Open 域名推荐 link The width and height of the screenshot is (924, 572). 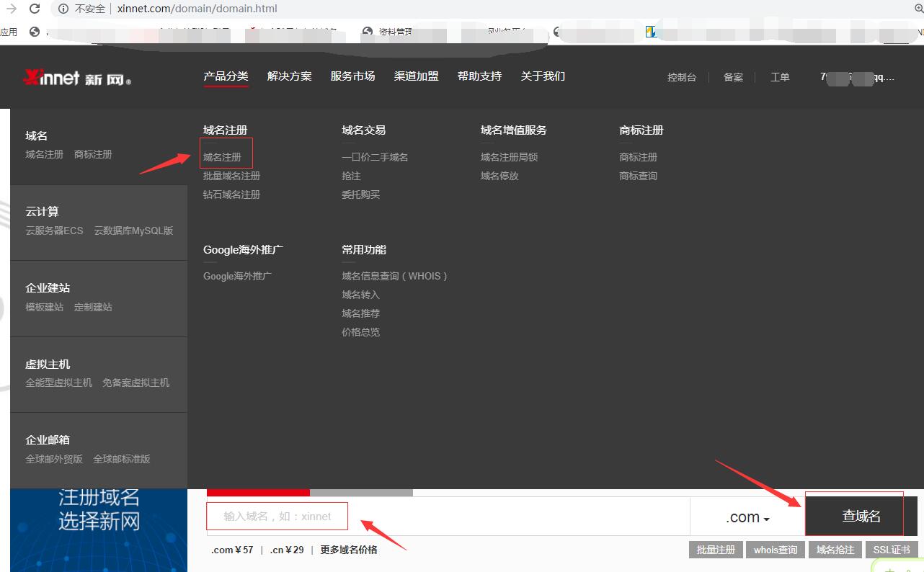click(360, 313)
